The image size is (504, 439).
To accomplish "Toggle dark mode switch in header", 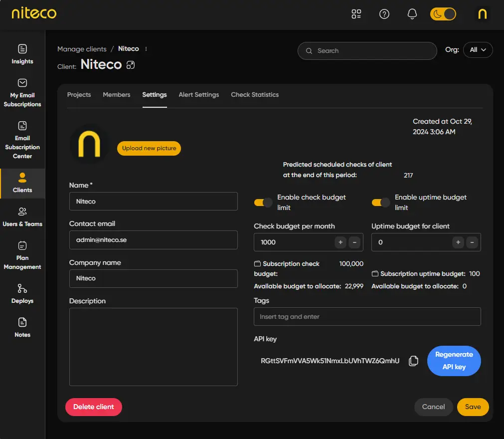I will (443, 14).
